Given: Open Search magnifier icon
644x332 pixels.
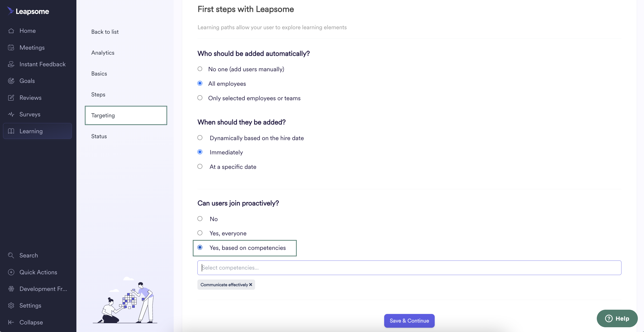Looking at the screenshot, I should [x=11, y=255].
